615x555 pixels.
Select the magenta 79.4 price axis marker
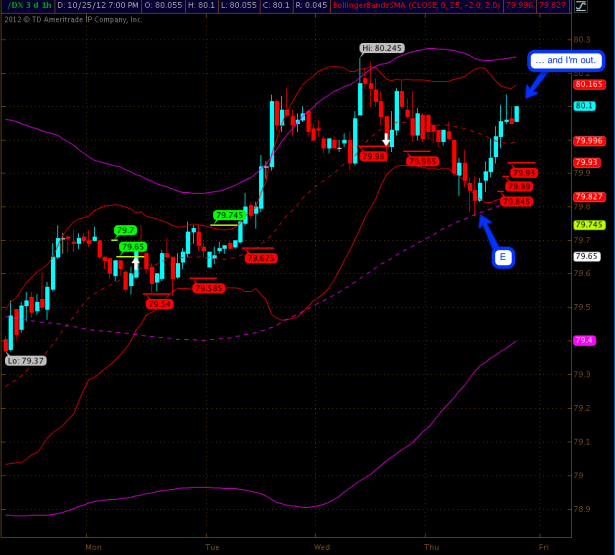585,341
